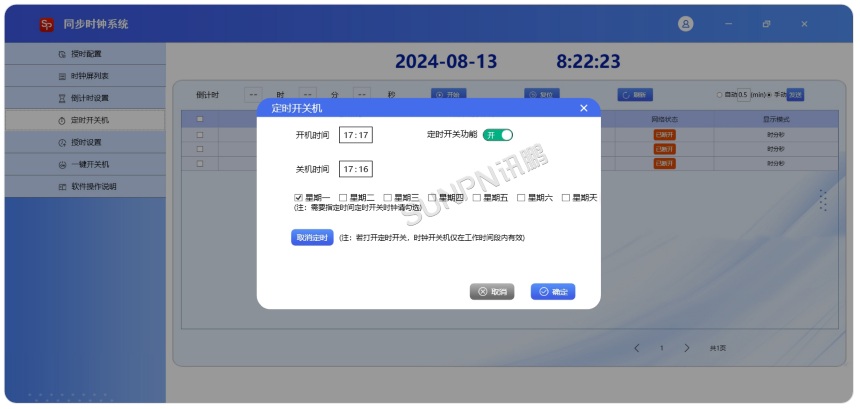
Task: Close the 定时开关机 dialog with X
Action: coord(584,108)
